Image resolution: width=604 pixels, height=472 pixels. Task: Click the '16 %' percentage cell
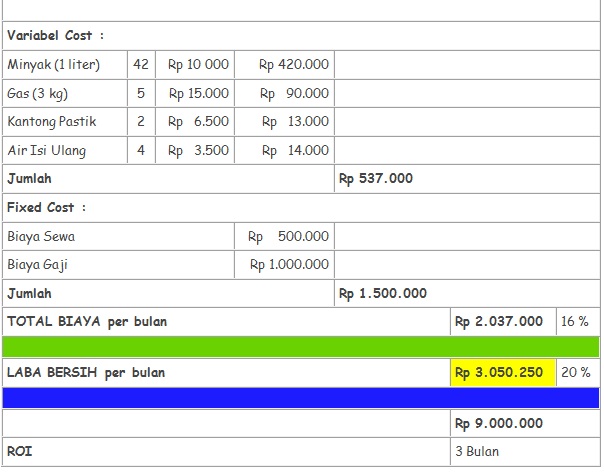pyautogui.click(x=577, y=322)
